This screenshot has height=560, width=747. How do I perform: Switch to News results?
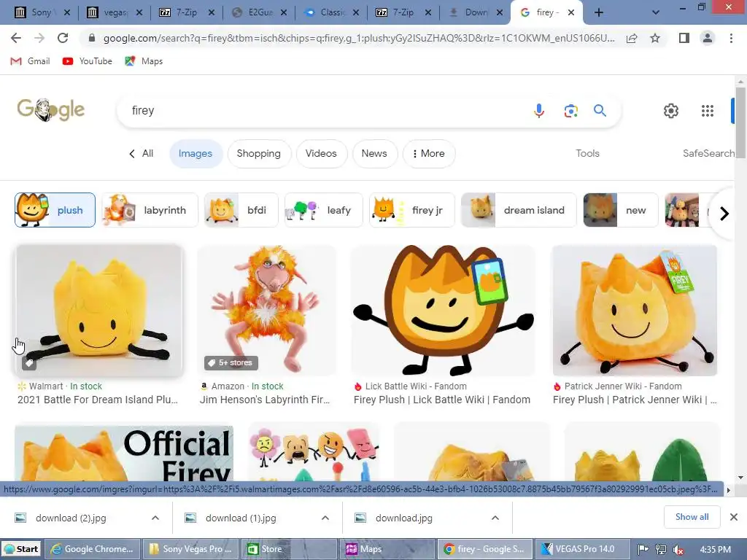[374, 153]
